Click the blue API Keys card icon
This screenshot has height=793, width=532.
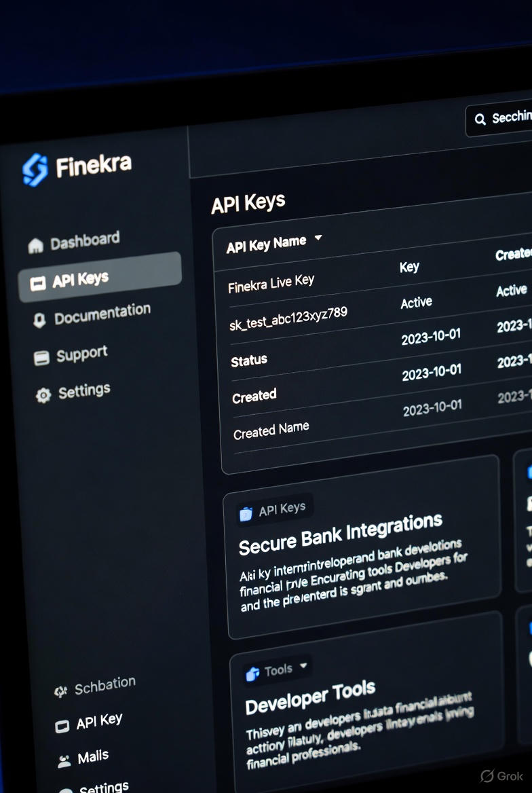coord(246,515)
